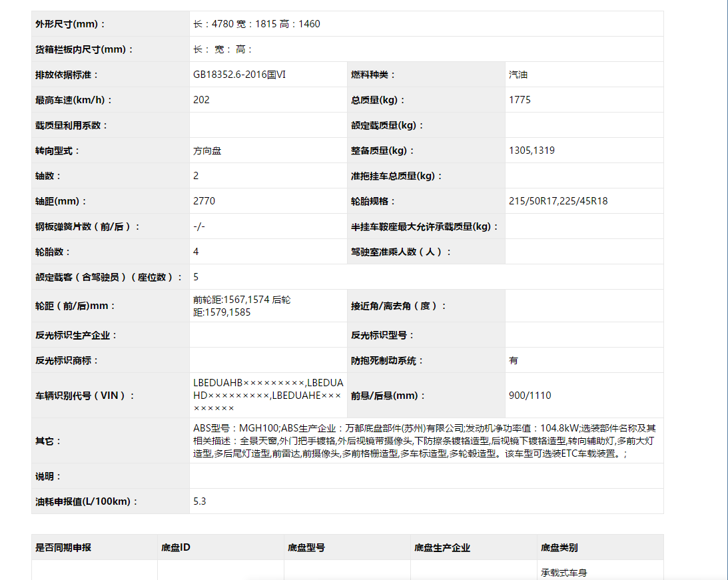Select emission standard GB18352.6-2016国VI
The image size is (728, 580).
pos(239,74)
